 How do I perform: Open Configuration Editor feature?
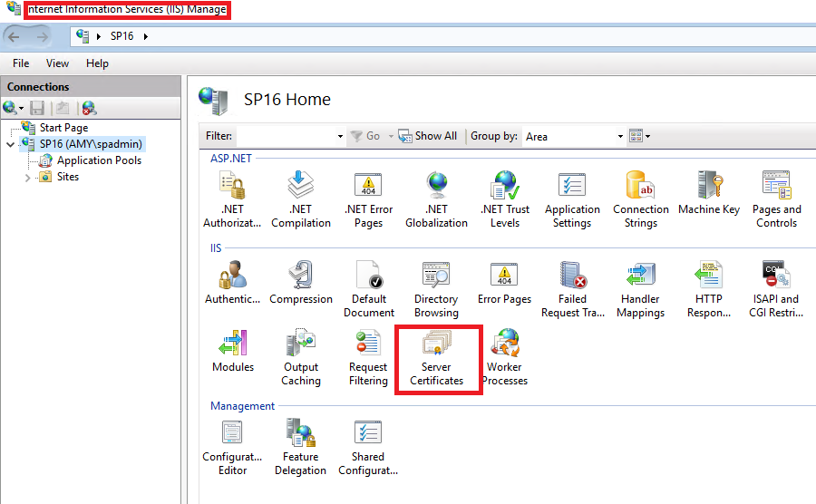click(x=232, y=447)
